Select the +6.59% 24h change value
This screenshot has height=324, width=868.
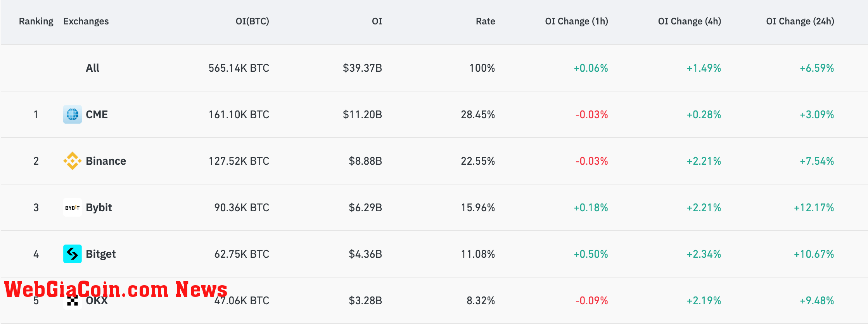(817, 68)
